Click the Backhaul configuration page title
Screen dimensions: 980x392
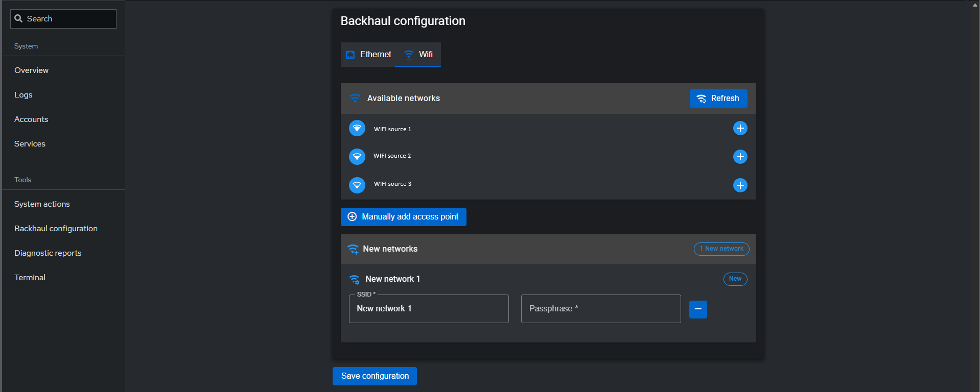pos(403,21)
